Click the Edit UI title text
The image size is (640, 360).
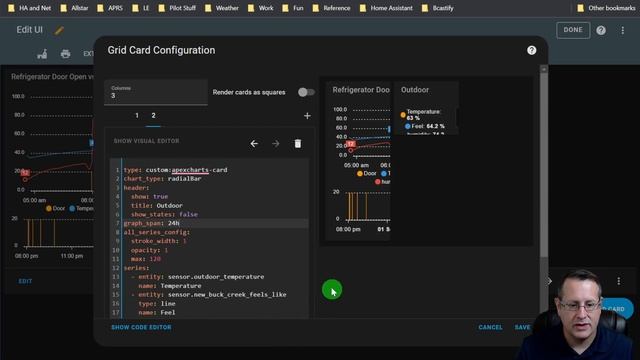click(29, 30)
